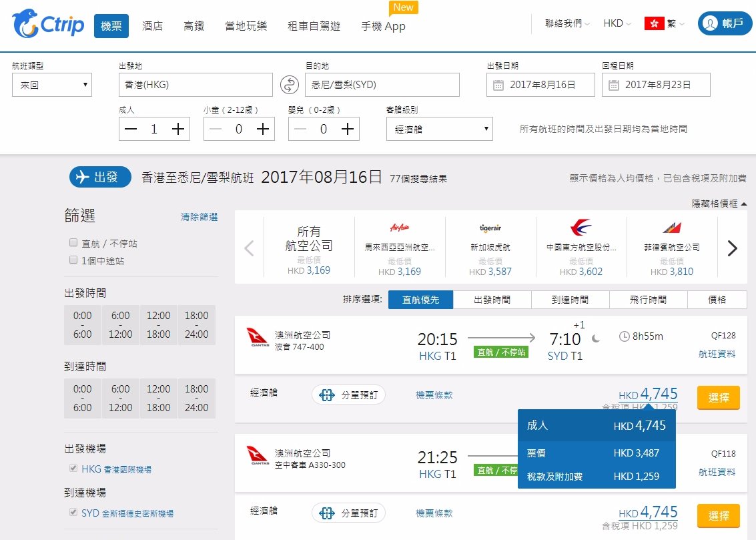
Task: Sort results by 飛行時間
Action: click(649, 300)
